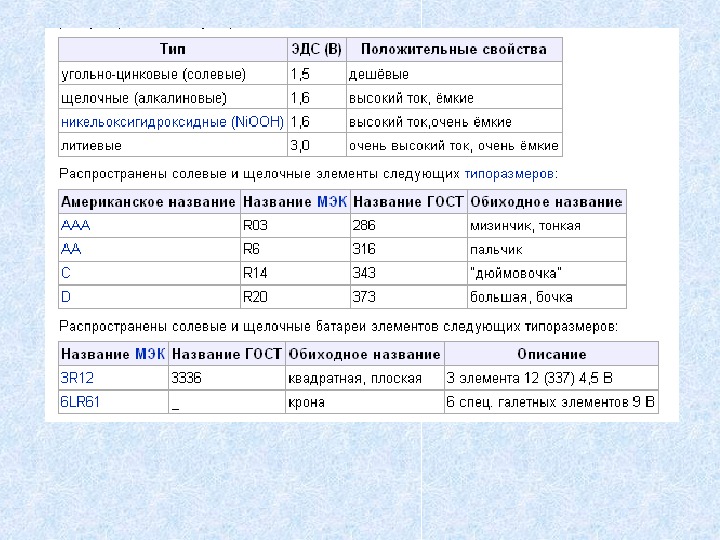This screenshot has width=720, height=540.
Task: Select '6 спец. галетных элементов 9 В' cell
Action: click(x=551, y=402)
